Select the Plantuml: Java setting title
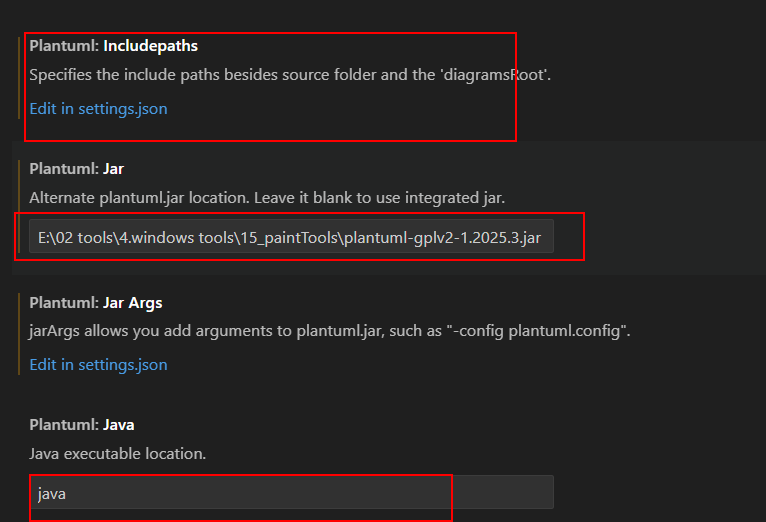This screenshot has height=522, width=766. click(82, 425)
